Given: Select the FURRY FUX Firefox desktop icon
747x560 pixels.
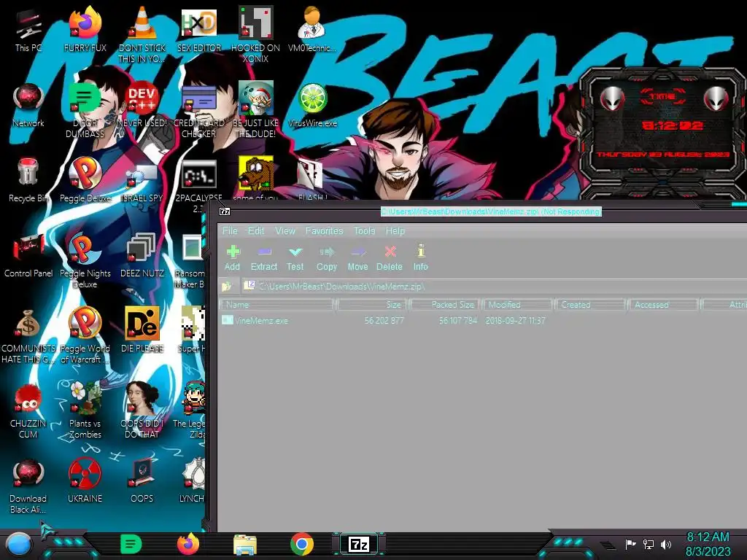Looking at the screenshot, I should [85, 30].
